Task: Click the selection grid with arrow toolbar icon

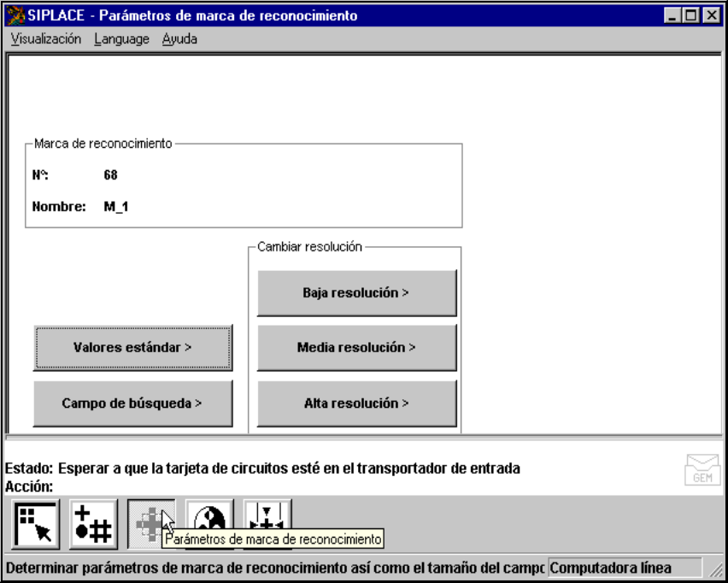Action: click(36, 524)
